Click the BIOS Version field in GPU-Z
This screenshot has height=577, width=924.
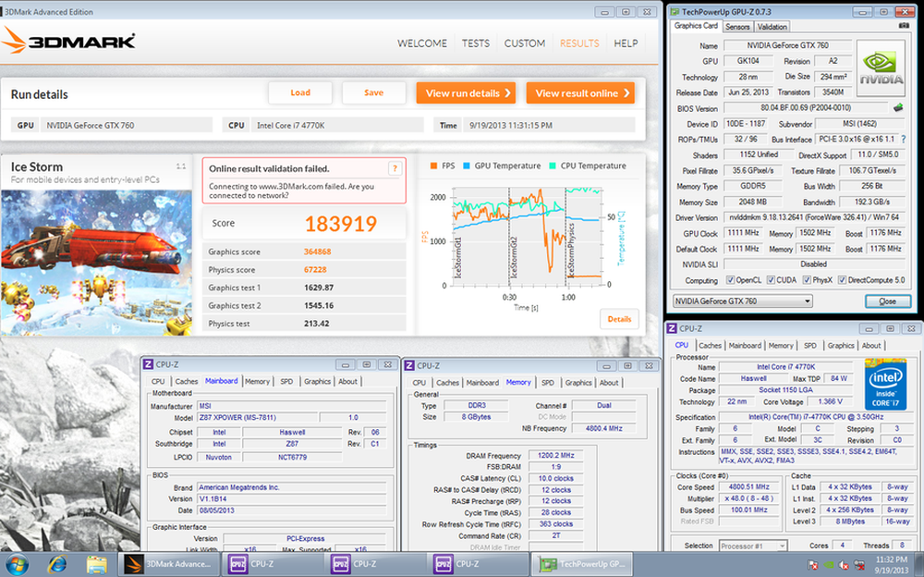[806, 108]
